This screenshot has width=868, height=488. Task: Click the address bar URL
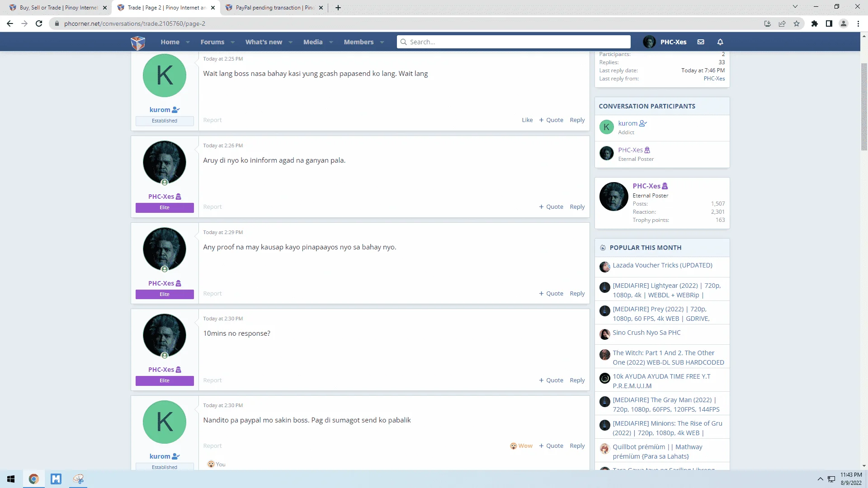tap(135, 23)
